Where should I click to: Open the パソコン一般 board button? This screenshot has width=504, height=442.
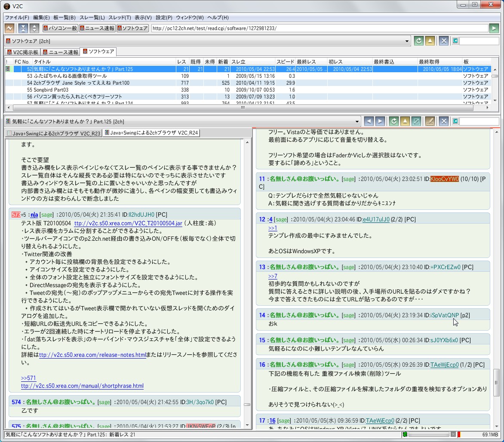(x=60, y=28)
